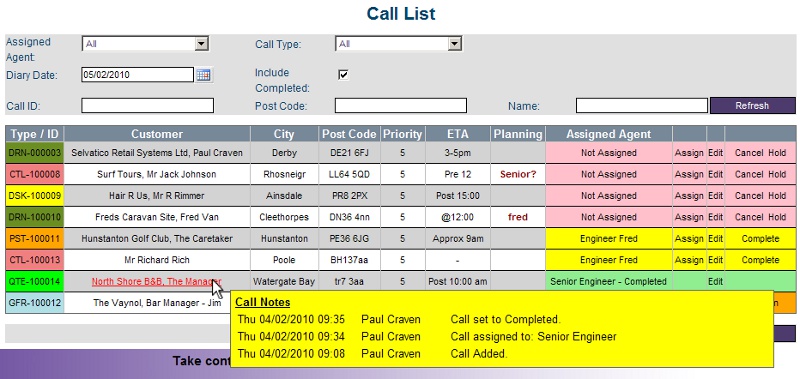The width and height of the screenshot is (800, 379).
Task: Mark Hunstanton Golf Club call Complete
Action: pyautogui.click(x=760, y=239)
